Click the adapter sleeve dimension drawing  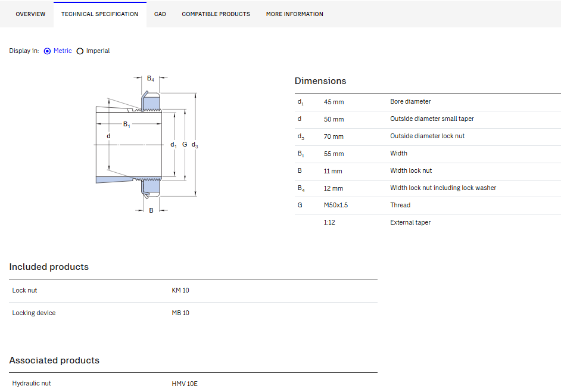tap(147, 144)
